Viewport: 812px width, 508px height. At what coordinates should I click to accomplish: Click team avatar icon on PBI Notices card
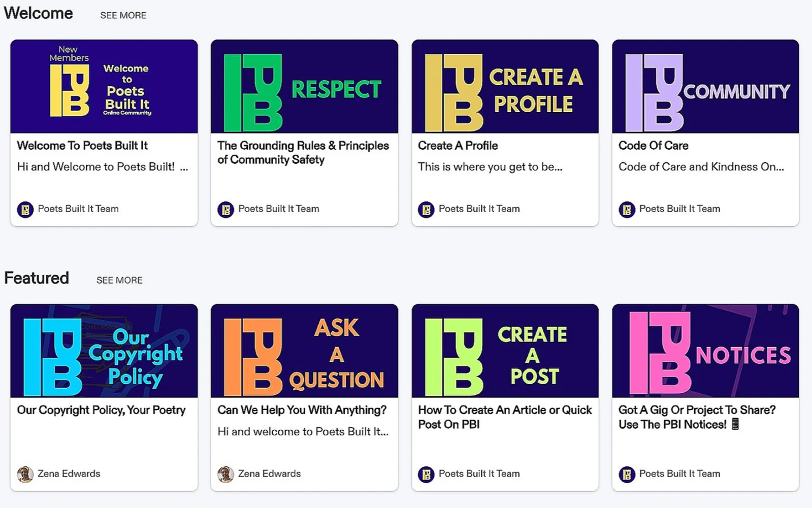click(627, 474)
